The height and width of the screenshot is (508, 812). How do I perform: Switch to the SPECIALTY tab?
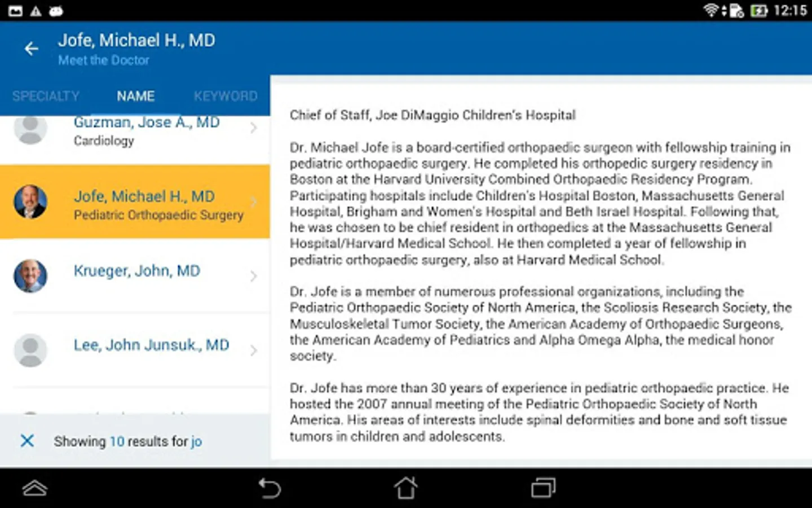(46, 96)
